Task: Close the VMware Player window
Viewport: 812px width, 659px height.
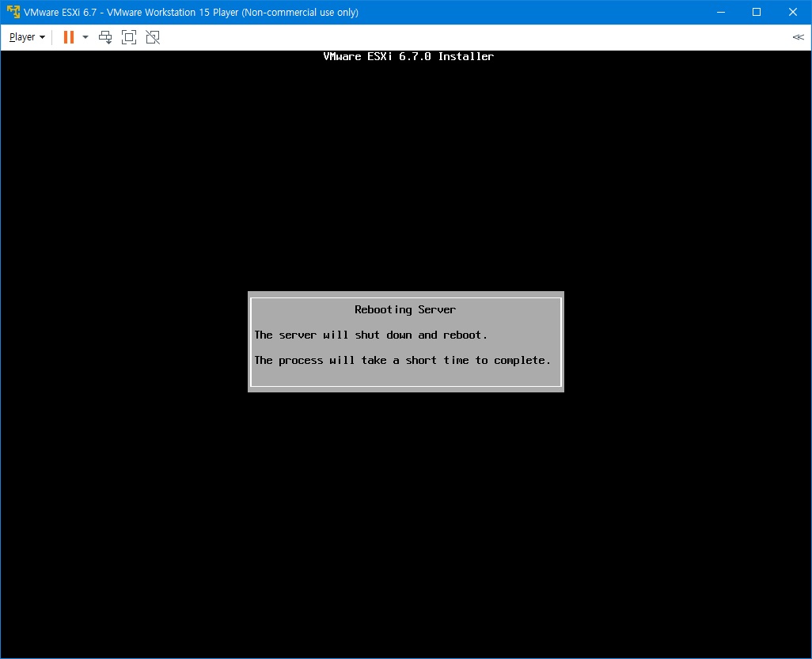Action: point(793,12)
